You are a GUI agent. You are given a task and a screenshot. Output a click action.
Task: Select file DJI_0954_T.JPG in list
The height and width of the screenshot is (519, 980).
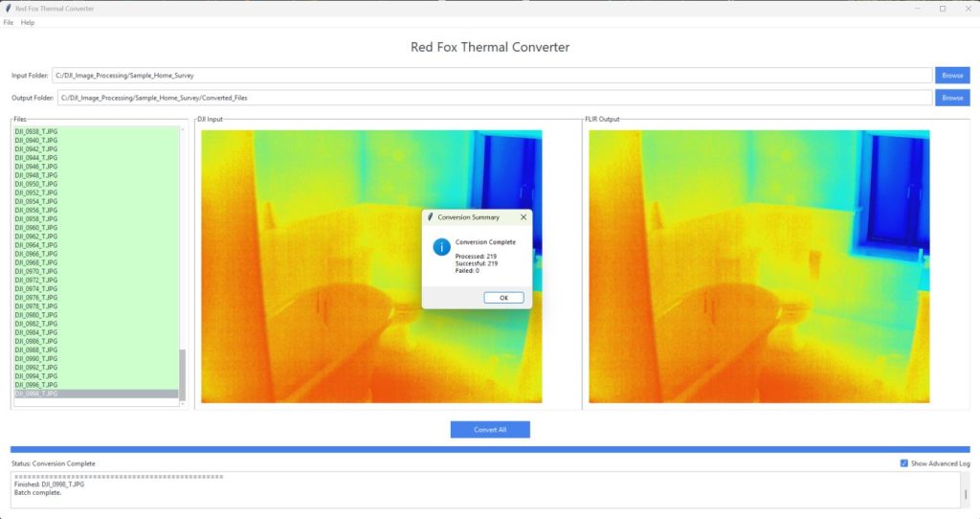pos(96,201)
